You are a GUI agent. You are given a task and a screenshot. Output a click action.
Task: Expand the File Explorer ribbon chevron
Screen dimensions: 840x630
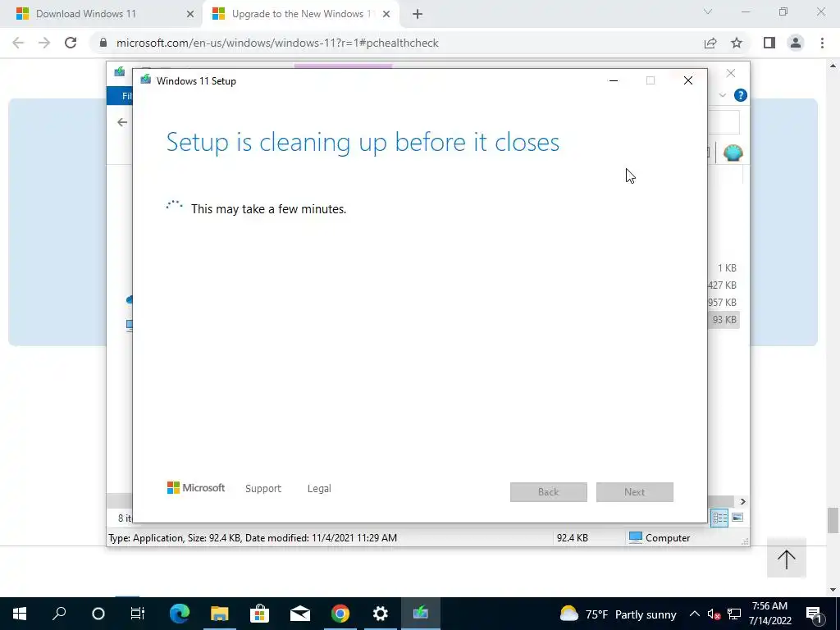722,95
